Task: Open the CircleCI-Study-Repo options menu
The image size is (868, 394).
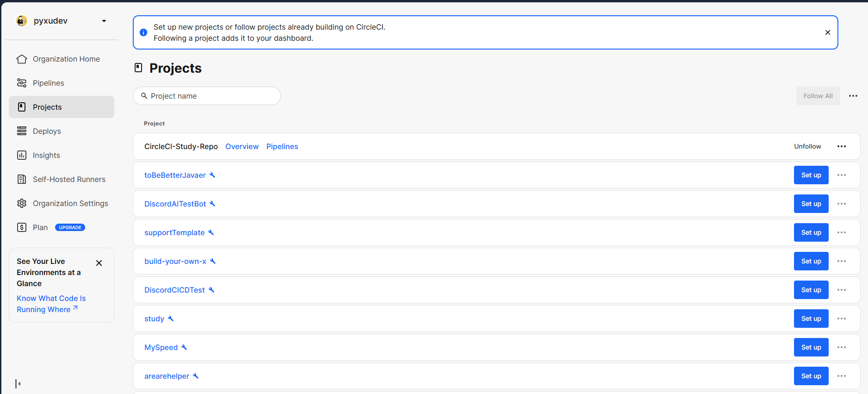Action: 842,146
